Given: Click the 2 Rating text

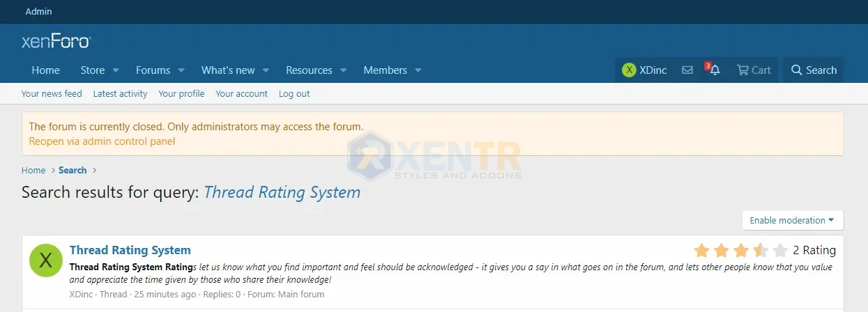Looking at the screenshot, I should (814, 250).
